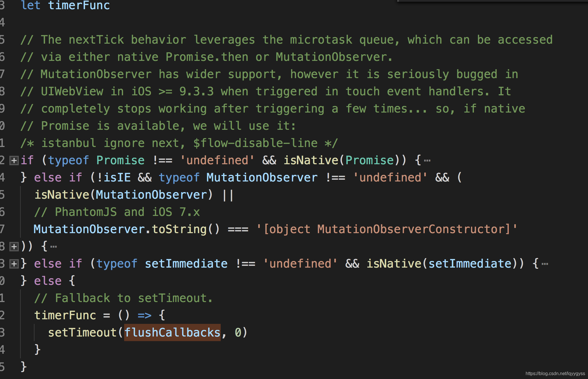
Task: Click the comment mentioning UIWebView in iOS
Action: tap(266, 91)
